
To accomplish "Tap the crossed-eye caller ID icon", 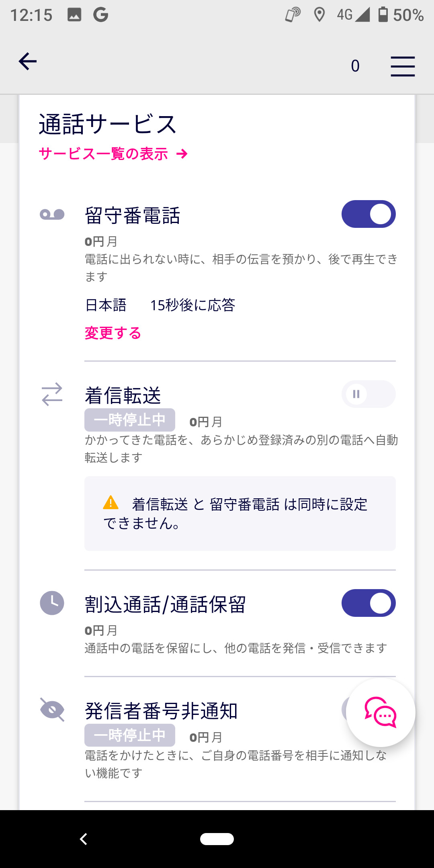I will point(52,710).
